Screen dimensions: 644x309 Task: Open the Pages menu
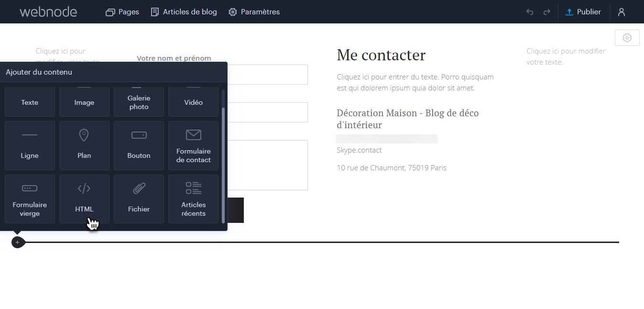tap(122, 12)
